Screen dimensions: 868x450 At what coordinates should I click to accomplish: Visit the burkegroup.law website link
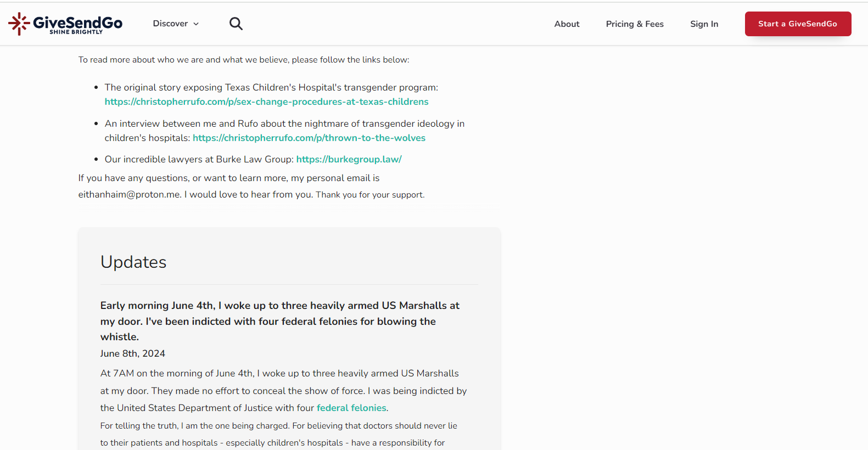pos(349,159)
